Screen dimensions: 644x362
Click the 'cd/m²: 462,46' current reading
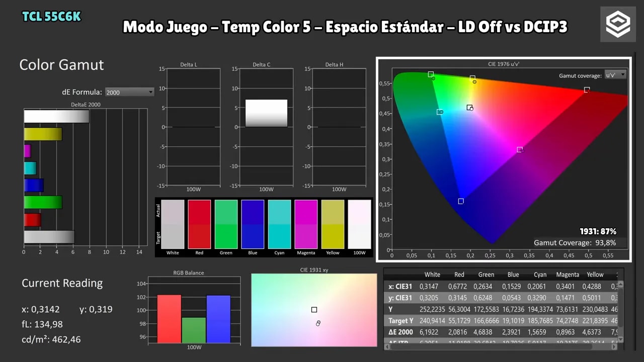tap(51, 339)
